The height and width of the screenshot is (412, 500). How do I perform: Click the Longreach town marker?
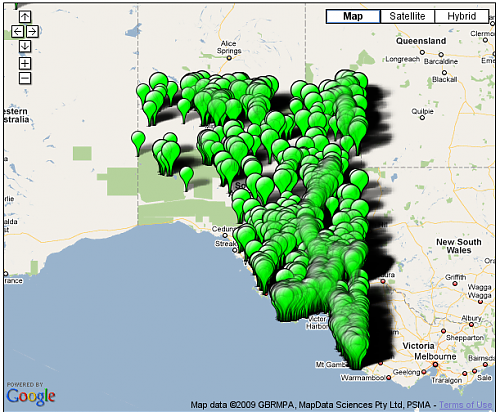tap(422, 52)
